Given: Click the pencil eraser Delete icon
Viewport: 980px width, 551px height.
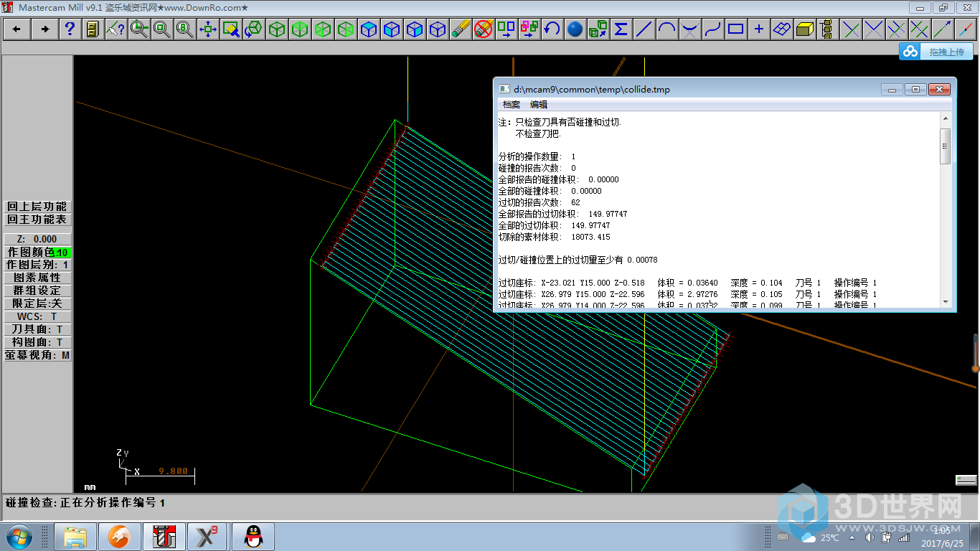Looking at the screenshot, I should (x=460, y=29).
